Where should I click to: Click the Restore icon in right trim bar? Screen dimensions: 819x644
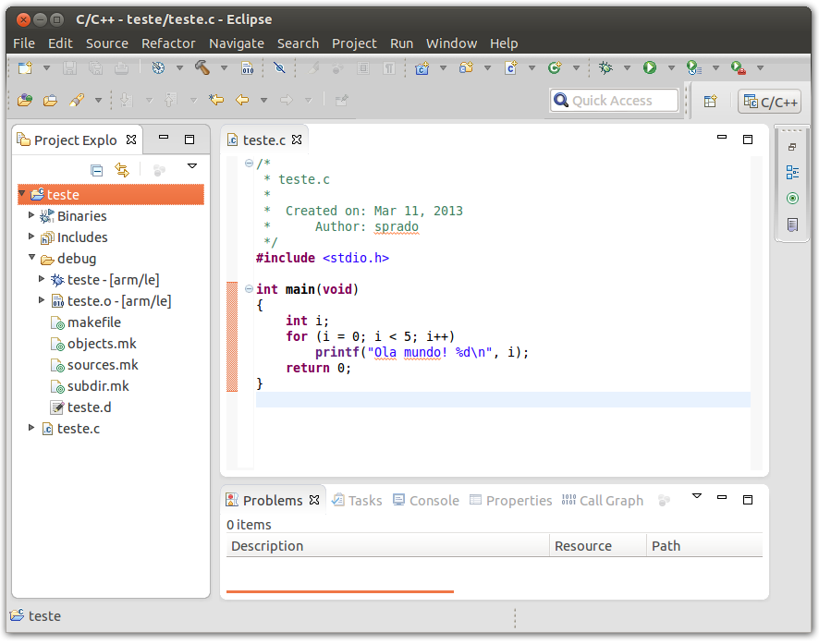click(792, 147)
